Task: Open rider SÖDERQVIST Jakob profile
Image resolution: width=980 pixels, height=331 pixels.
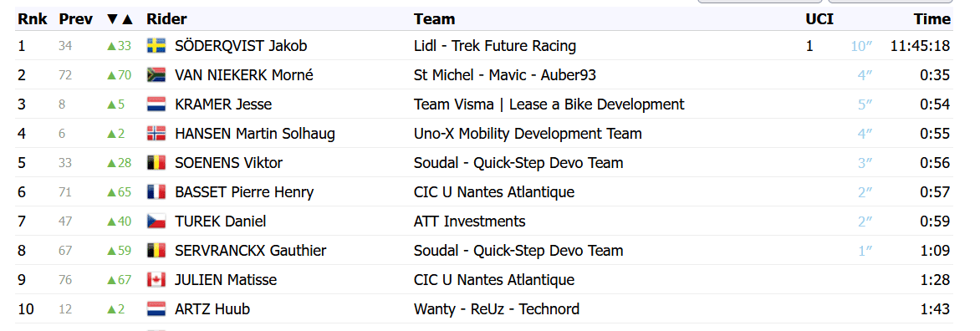Action: coord(242,46)
